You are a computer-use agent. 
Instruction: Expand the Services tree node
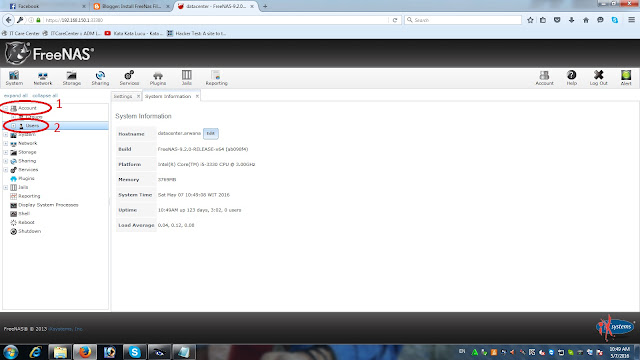[6, 170]
